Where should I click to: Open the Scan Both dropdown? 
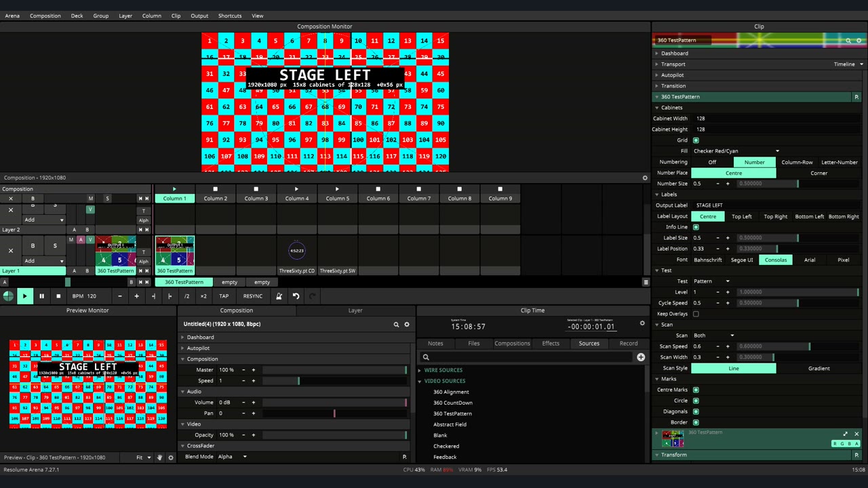tap(714, 335)
